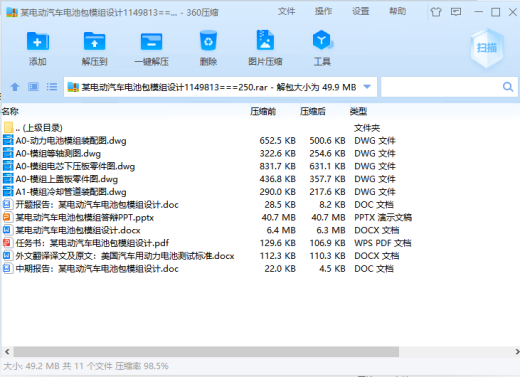Open the 图片压缩 (Image compression) tool

tap(265, 40)
